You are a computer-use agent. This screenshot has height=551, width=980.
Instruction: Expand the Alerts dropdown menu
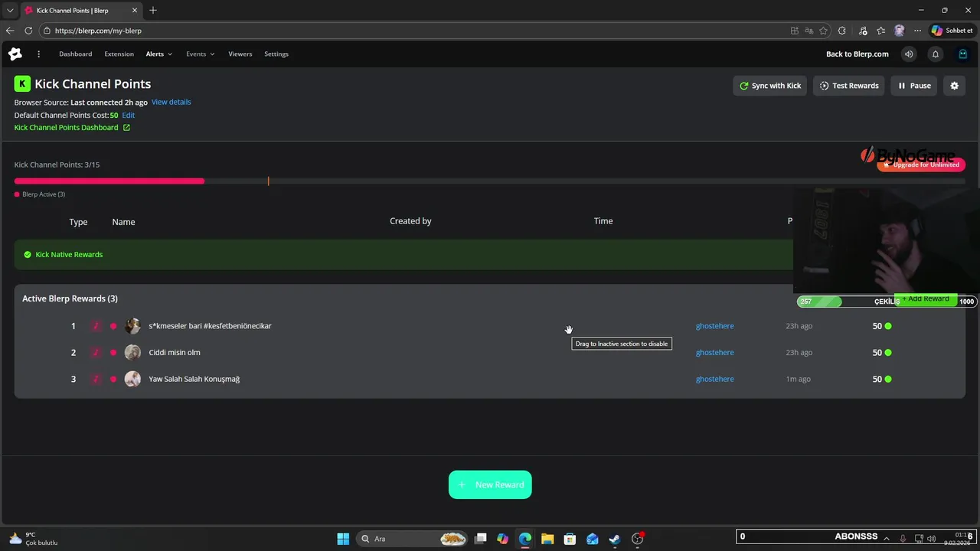click(159, 54)
